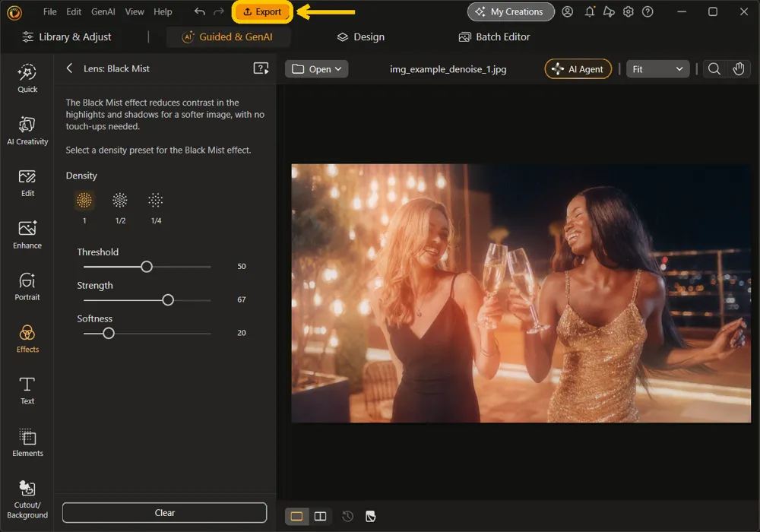The width and height of the screenshot is (760, 532).
Task: Open the AI Creativity panel
Action: tap(27, 131)
